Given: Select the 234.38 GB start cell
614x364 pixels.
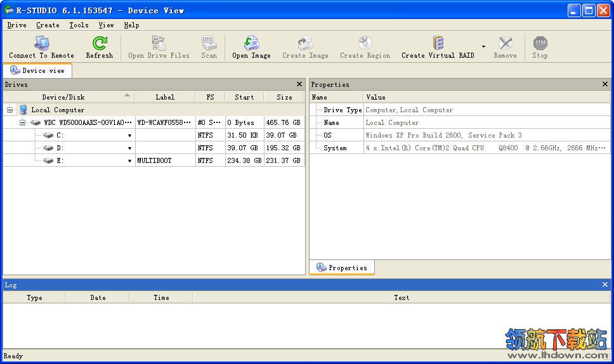Looking at the screenshot, I should pyautogui.click(x=244, y=160).
